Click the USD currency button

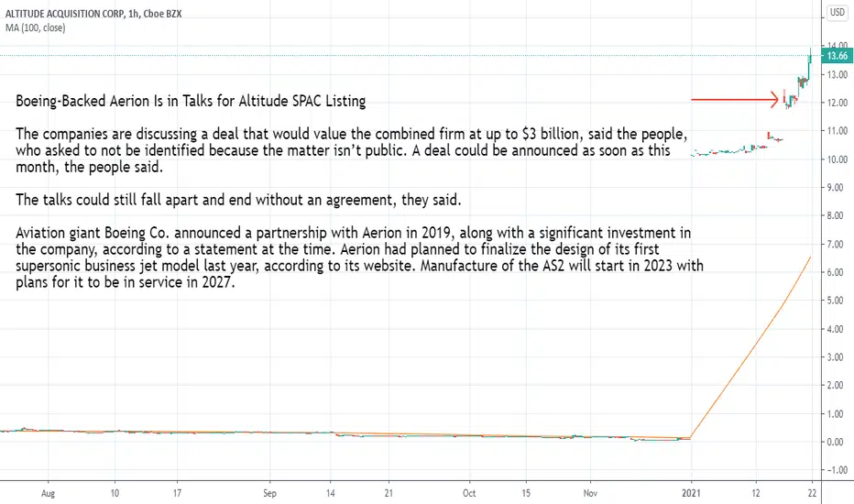coord(838,12)
